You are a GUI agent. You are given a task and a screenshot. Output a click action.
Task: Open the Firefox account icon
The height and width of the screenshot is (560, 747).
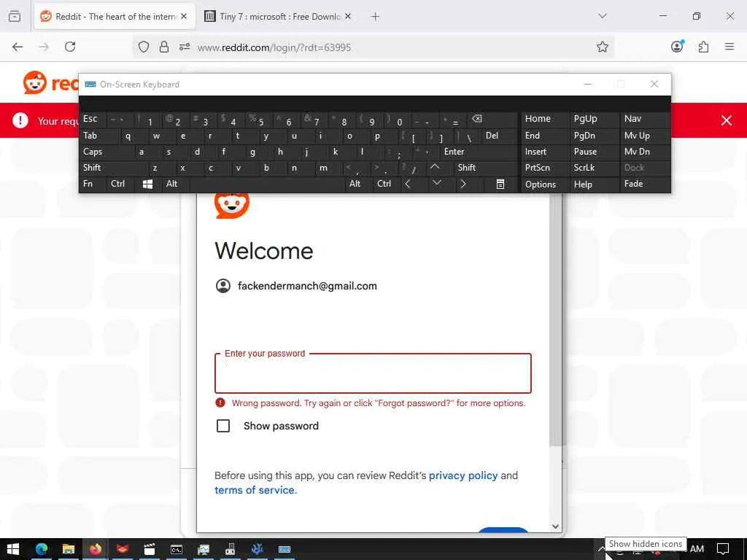coord(677,46)
